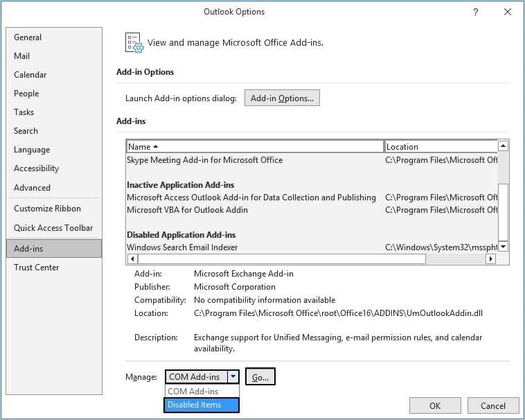Click the UmOutlookAddin.dll location path text
The width and height of the screenshot is (525, 420).
338,313
